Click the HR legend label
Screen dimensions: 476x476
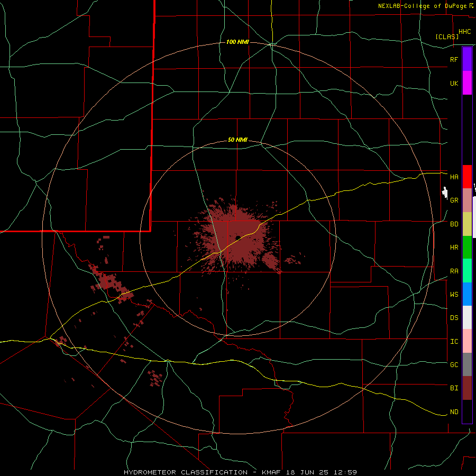pyautogui.click(x=454, y=248)
